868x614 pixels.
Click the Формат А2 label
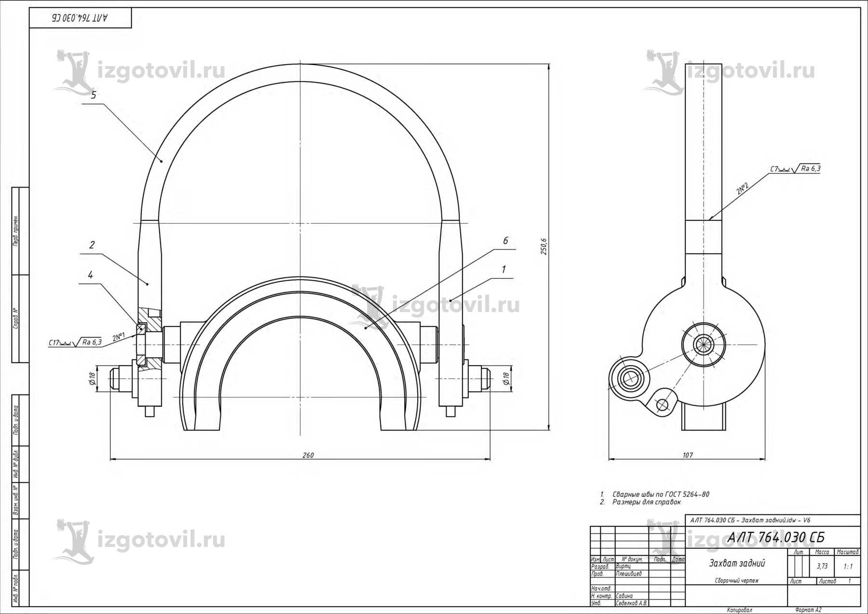(x=809, y=611)
